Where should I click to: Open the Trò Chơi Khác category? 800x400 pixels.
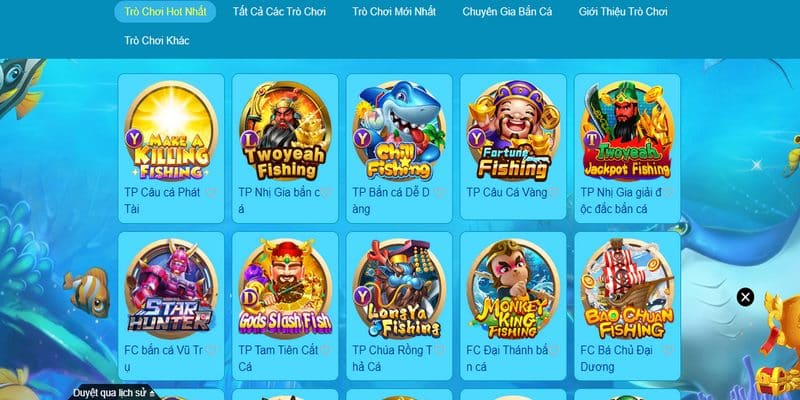point(157,41)
